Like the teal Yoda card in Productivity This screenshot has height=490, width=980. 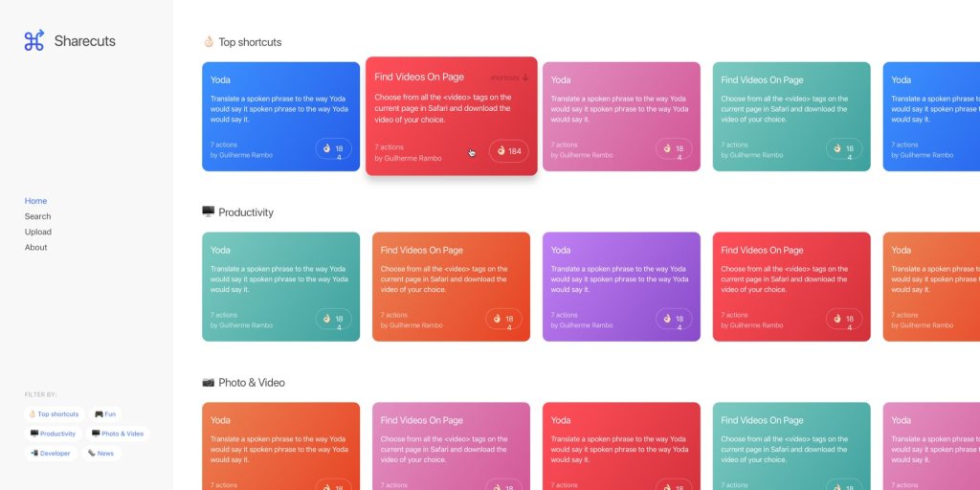click(333, 319)
